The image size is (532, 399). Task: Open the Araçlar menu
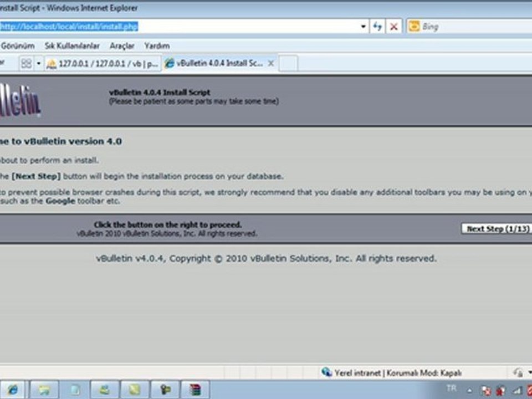pos(122,46)
